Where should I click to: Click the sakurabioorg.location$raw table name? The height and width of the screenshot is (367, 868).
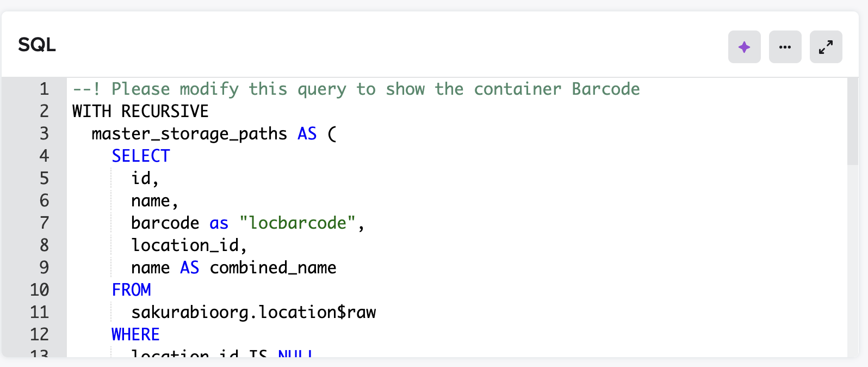(x=253, y=313)
